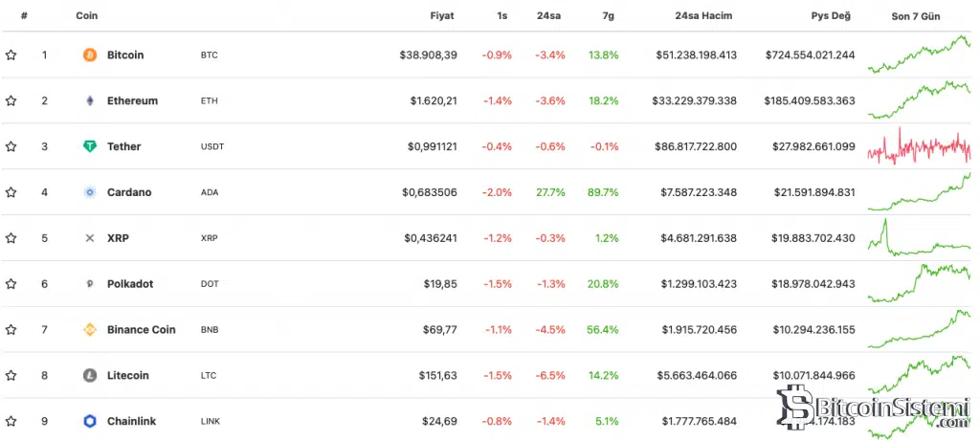Sort by the 7g change column
The height and width of the screenshot is (441, 980).
(x=609, y=16)
